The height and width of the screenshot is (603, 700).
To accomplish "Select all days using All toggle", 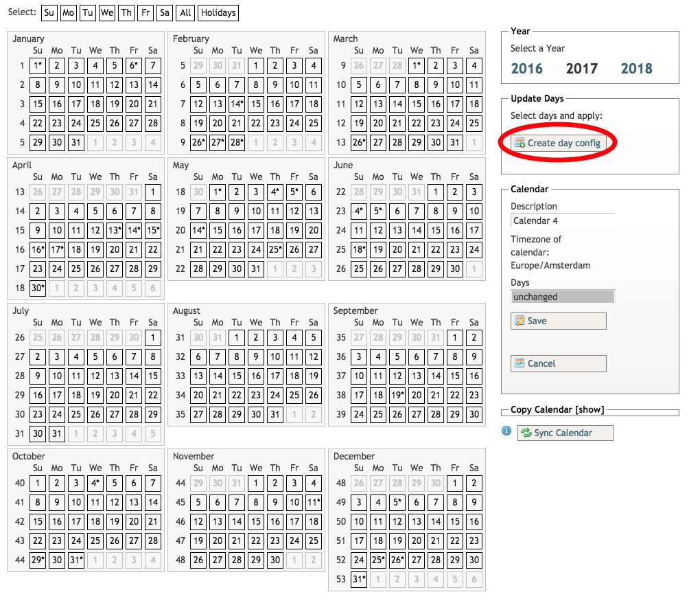I will click(x=185, y=12).
